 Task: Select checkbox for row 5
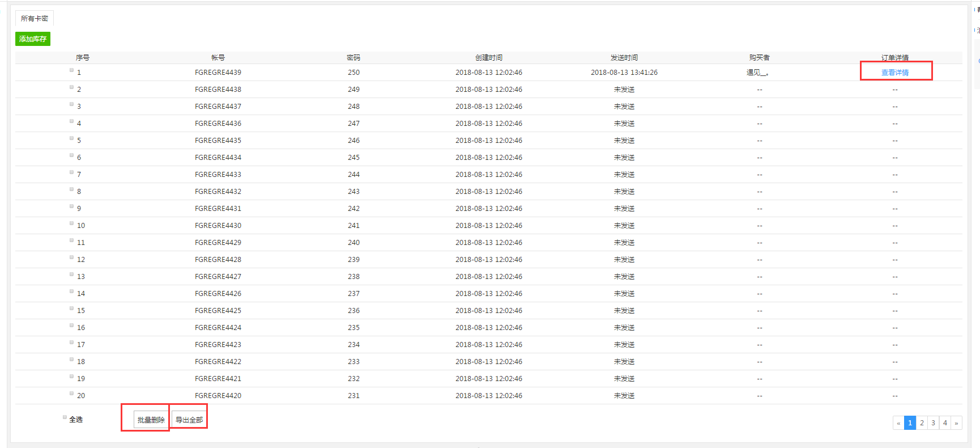point(72,138)
